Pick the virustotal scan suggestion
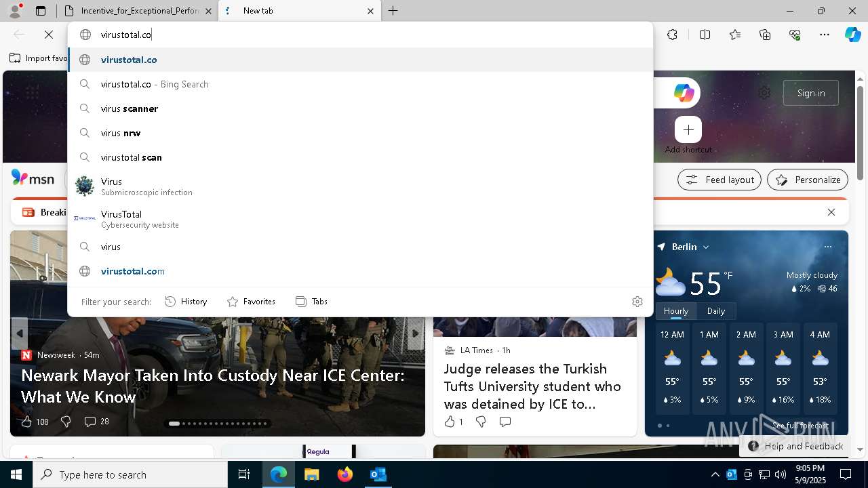The image size is (868, 488). click(360, 157)
